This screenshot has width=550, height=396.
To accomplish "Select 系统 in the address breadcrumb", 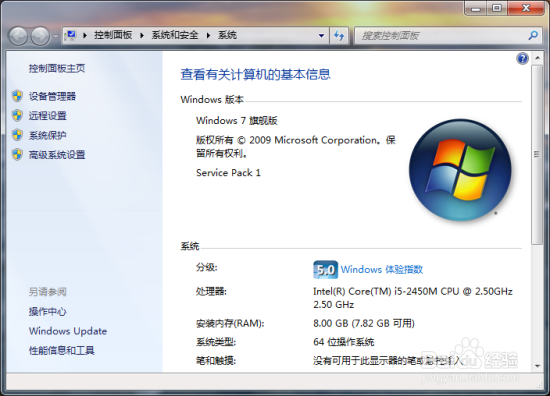I will pyautogui.click(x=227, y=35).
